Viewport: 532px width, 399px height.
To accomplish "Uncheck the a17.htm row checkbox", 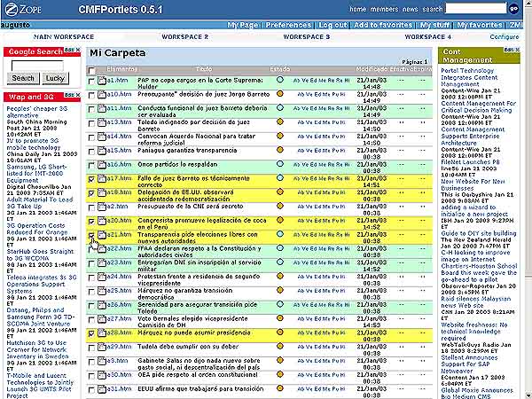I will [x=91, y=179].
